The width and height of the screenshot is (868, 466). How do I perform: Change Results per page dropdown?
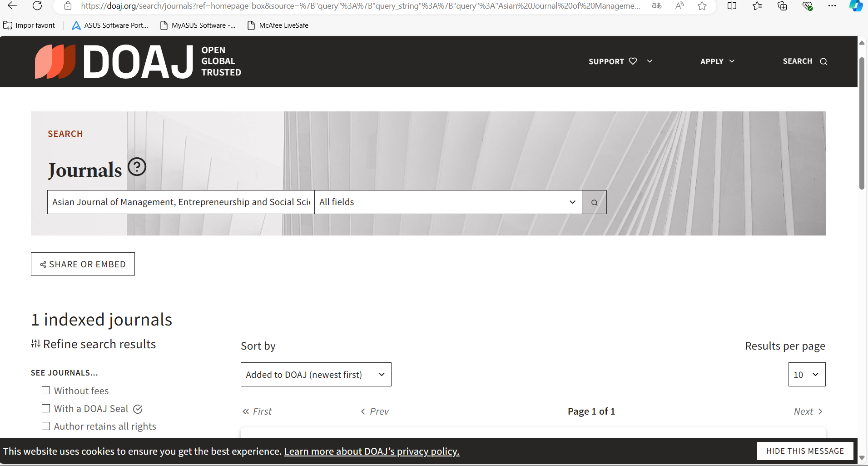click(x=807, y=375)
